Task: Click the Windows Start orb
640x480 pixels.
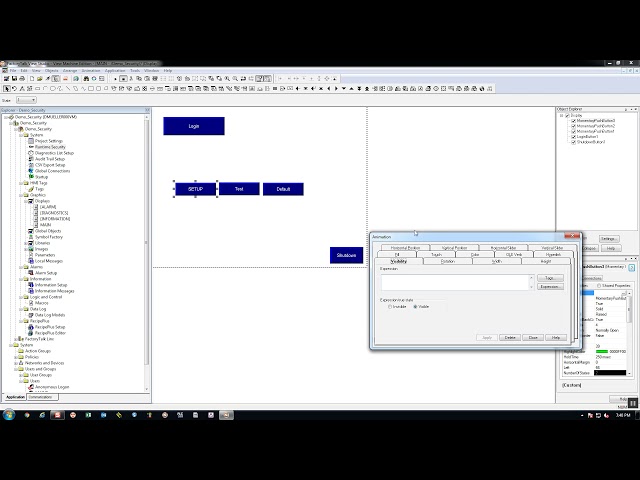Action: point(9,415)
